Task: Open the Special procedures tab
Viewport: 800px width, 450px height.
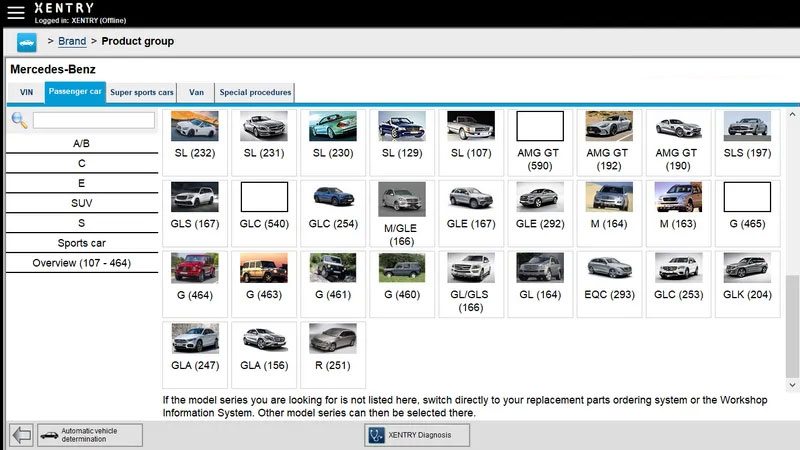Action: point(255,92)
